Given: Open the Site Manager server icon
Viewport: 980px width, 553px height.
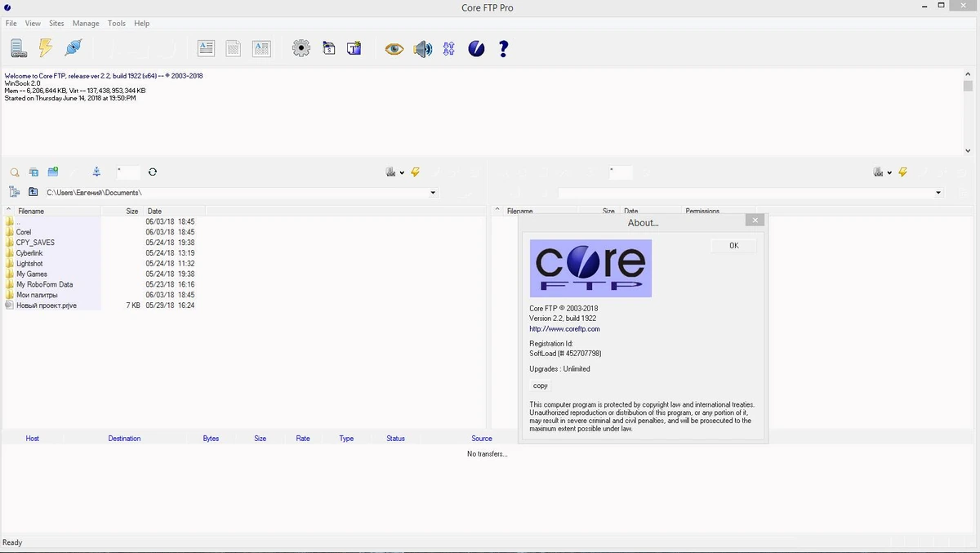Looking at the screenshot, I should click(x=18, y=49).
